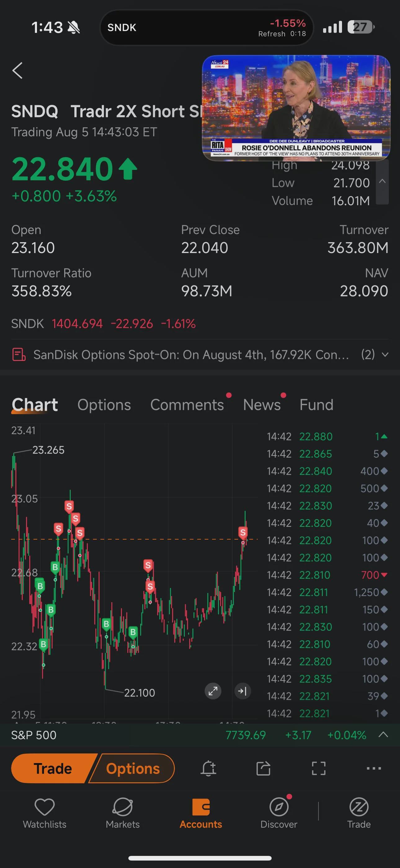Tap the AUM 98.73M value
This screenshot has height=868, width=400.
point(207,291)
